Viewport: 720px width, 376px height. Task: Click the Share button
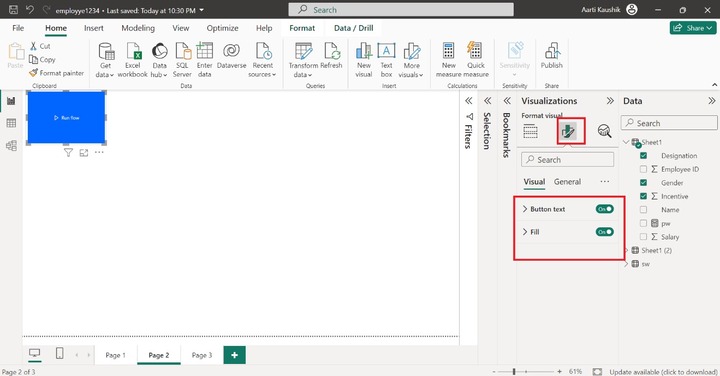[693, 28]
